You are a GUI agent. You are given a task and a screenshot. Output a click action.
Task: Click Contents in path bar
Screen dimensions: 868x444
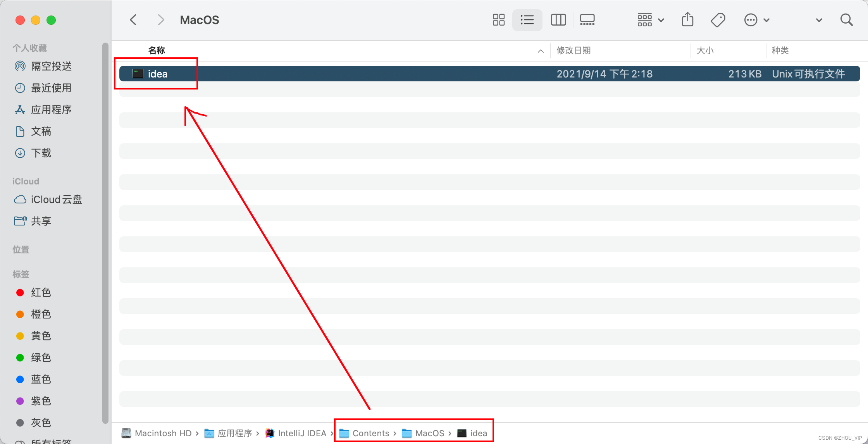pos(370,433)
